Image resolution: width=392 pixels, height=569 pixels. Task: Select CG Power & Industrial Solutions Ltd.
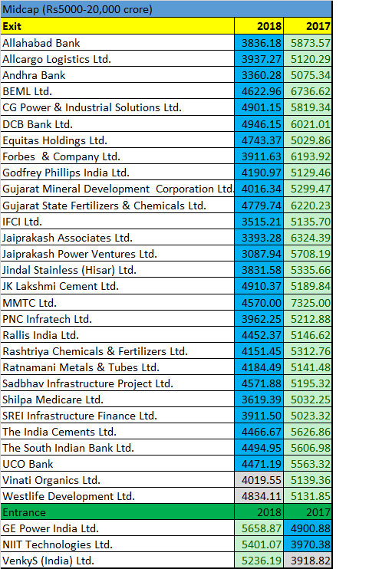117,107
